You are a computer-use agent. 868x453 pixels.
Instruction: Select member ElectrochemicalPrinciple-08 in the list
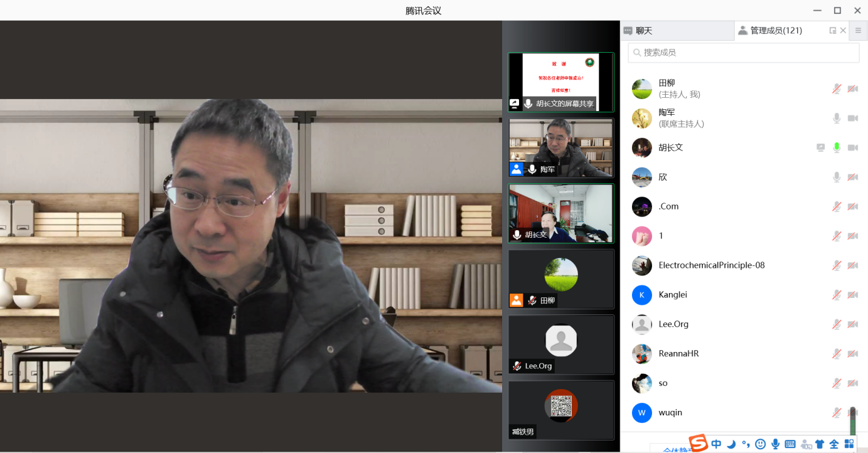[711, 265]
